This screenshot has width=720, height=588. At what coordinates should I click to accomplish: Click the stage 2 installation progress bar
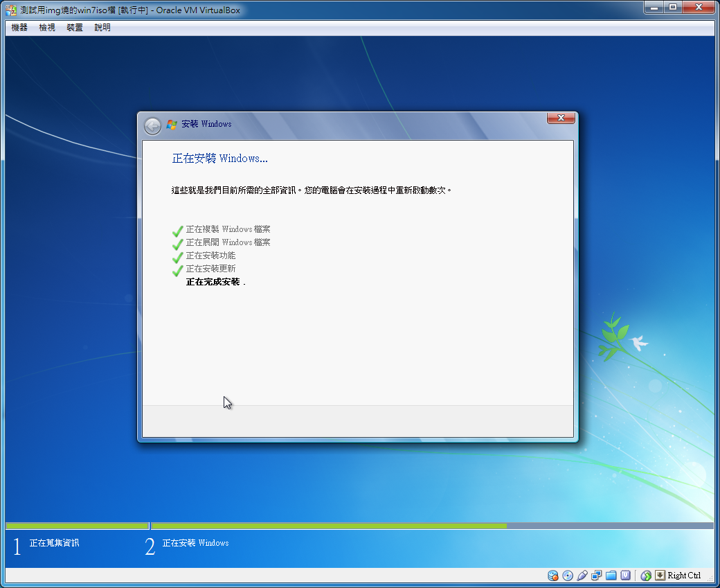pos(432,526)
